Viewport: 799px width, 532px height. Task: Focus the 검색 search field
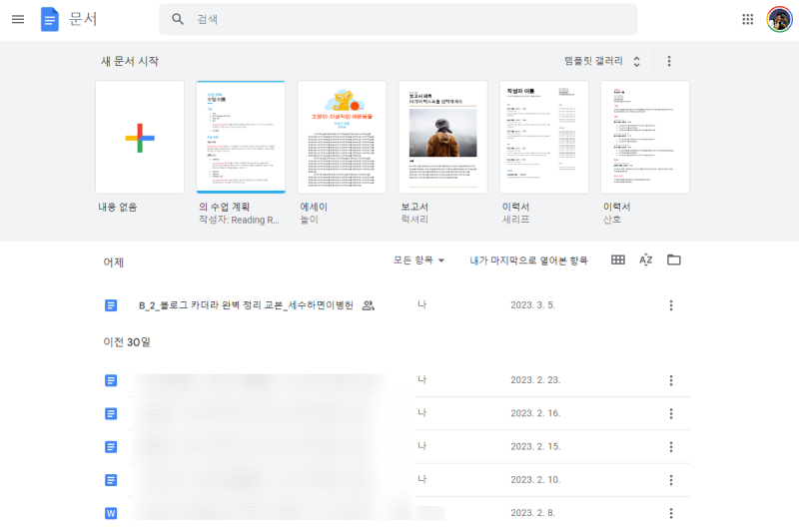(398, 19)
